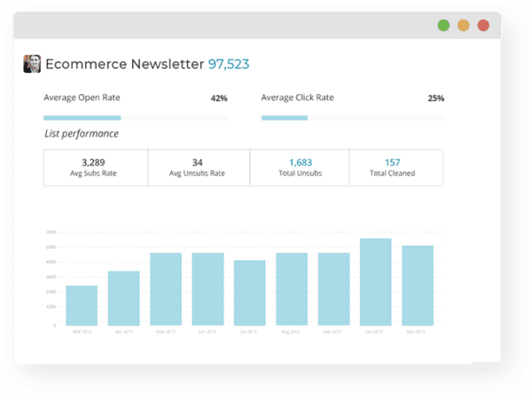Click the Jun 2015 chart bar
The width and height of the screenshot is (532, 395).
208,289
